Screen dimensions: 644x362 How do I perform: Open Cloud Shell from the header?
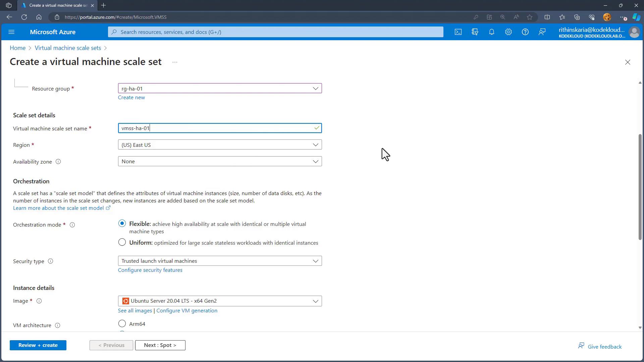(x=458, y=32)
